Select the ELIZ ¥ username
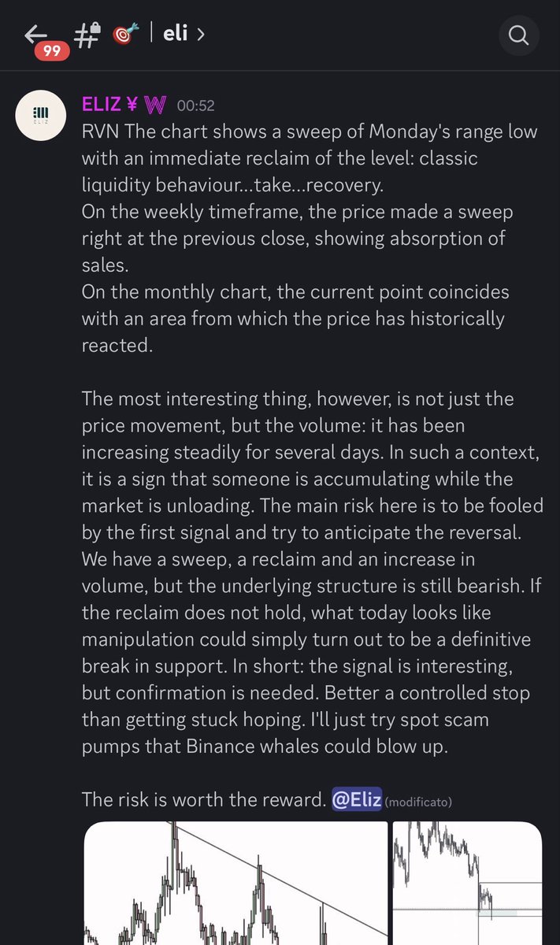 pyautogui.click(x=109, y=105)
